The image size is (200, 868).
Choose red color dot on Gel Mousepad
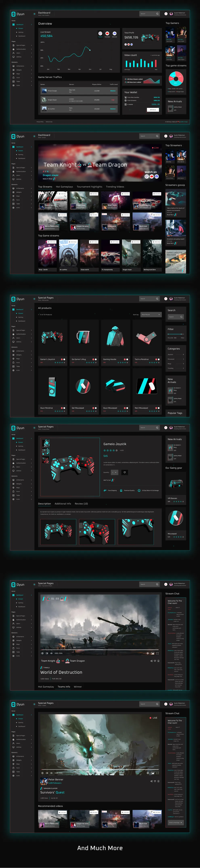tap(93, 408)
